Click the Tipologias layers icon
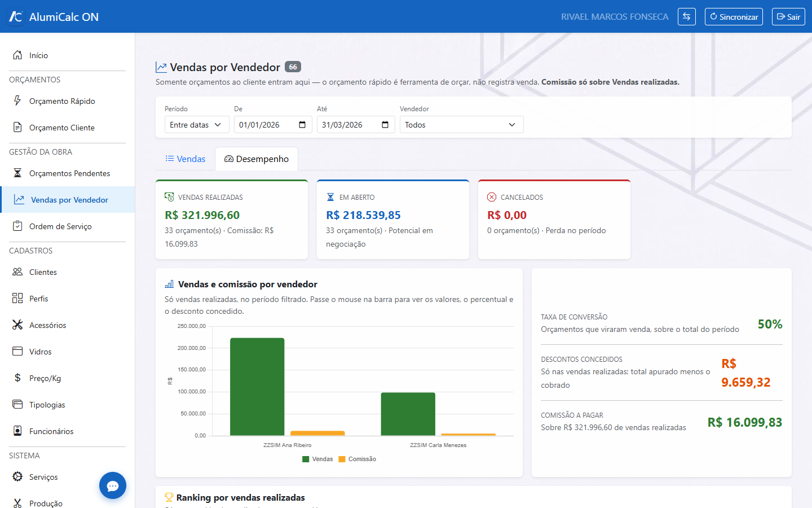Viewport: 812px width, 508px height. pyautogui.click(x=17, y=404)
